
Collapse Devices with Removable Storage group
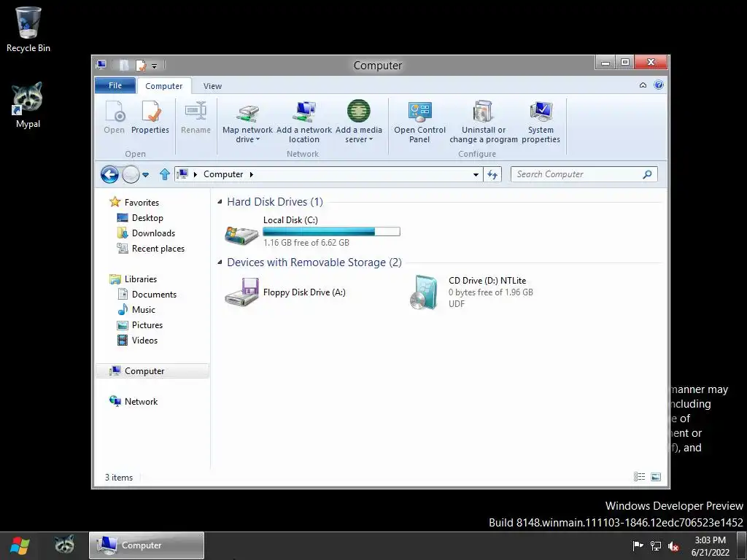(x=220, y=262)
